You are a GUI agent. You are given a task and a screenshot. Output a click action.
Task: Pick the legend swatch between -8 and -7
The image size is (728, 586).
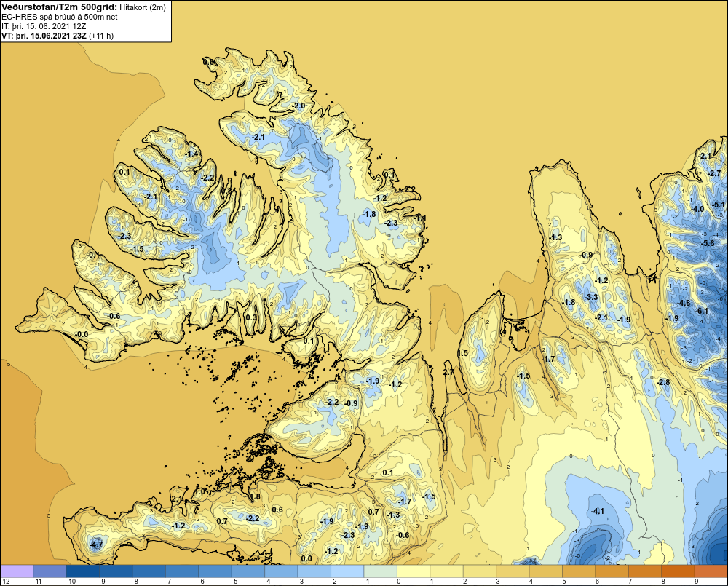coord(149,571)
